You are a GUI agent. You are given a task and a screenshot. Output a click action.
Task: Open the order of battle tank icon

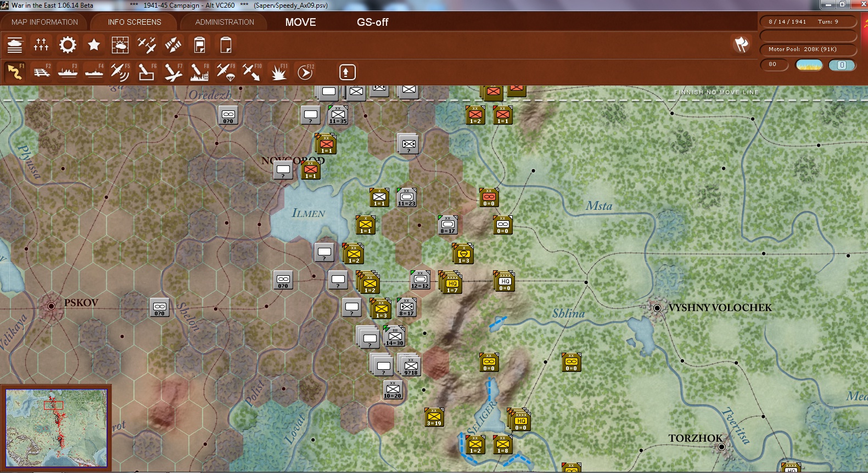click(x=15, y=45)
